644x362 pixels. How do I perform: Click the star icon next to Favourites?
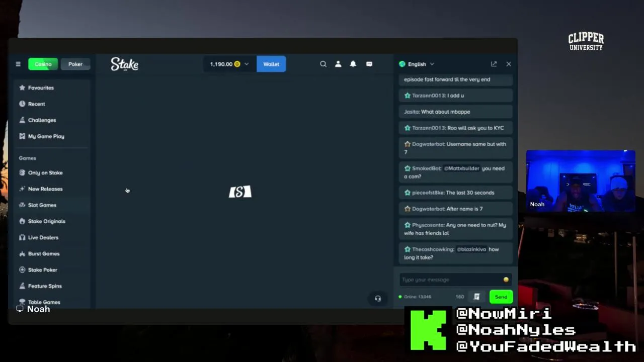22,87
